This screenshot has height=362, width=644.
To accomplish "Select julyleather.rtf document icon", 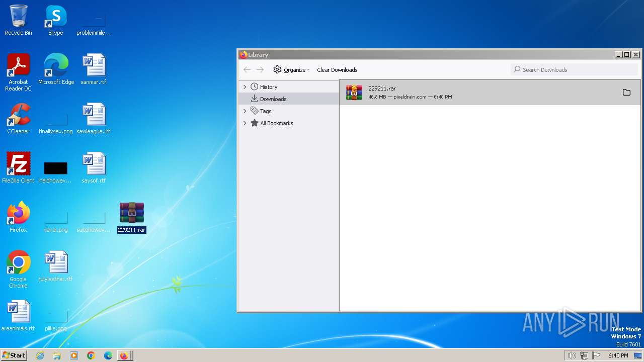I will [x=55, y=266].
